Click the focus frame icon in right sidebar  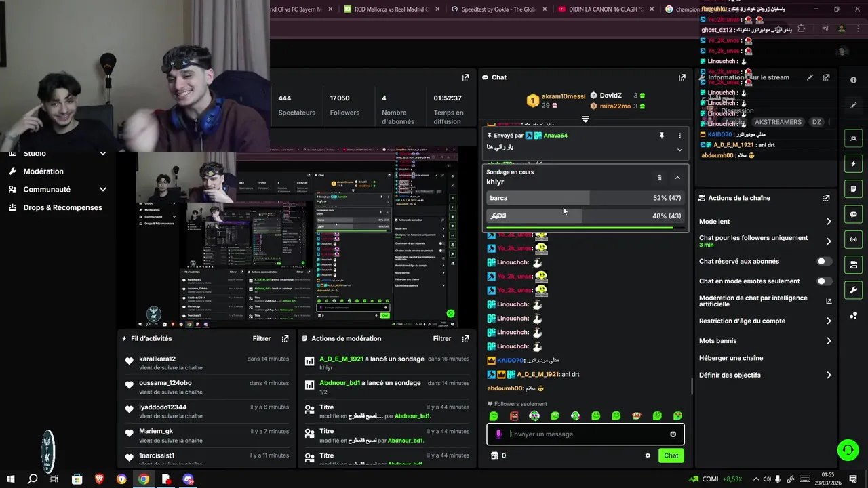coord(853,138)
